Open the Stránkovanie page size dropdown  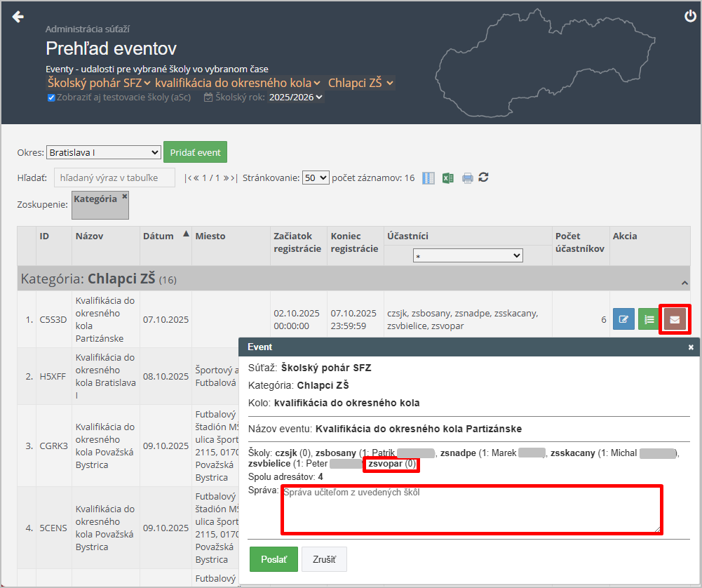(315, 178)
